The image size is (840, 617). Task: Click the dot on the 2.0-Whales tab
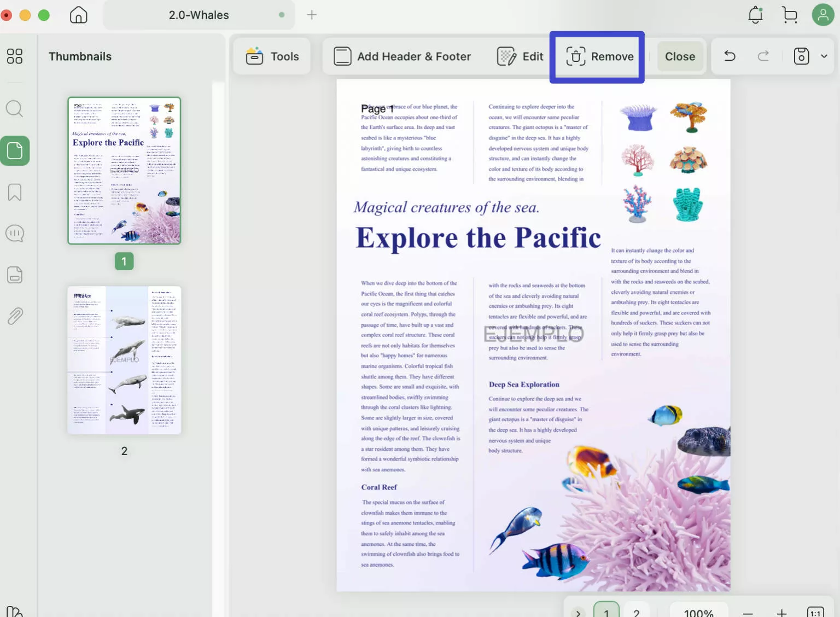point(282,15)
